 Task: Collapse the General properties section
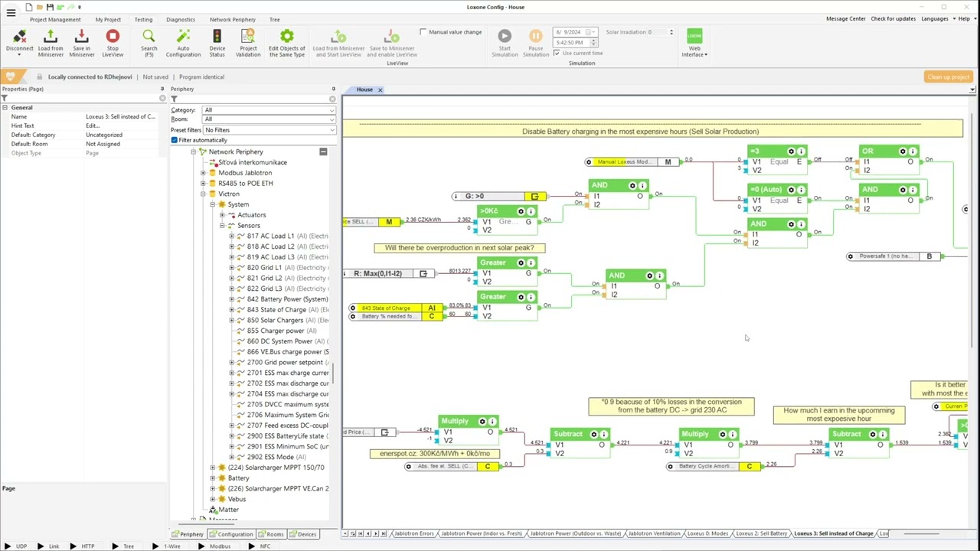pos(5,108)
